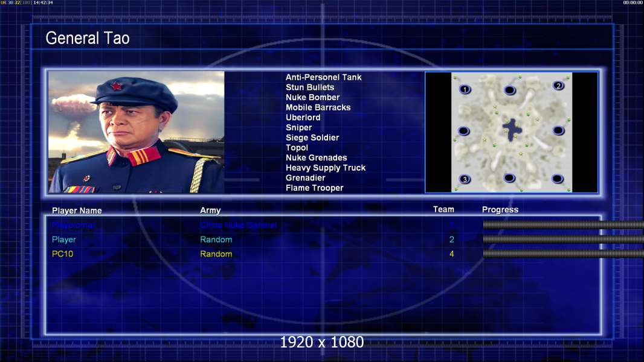Click the 14:42:34 clock readout
Viewport: 644px width, 362px height.
tap(43, 2)
